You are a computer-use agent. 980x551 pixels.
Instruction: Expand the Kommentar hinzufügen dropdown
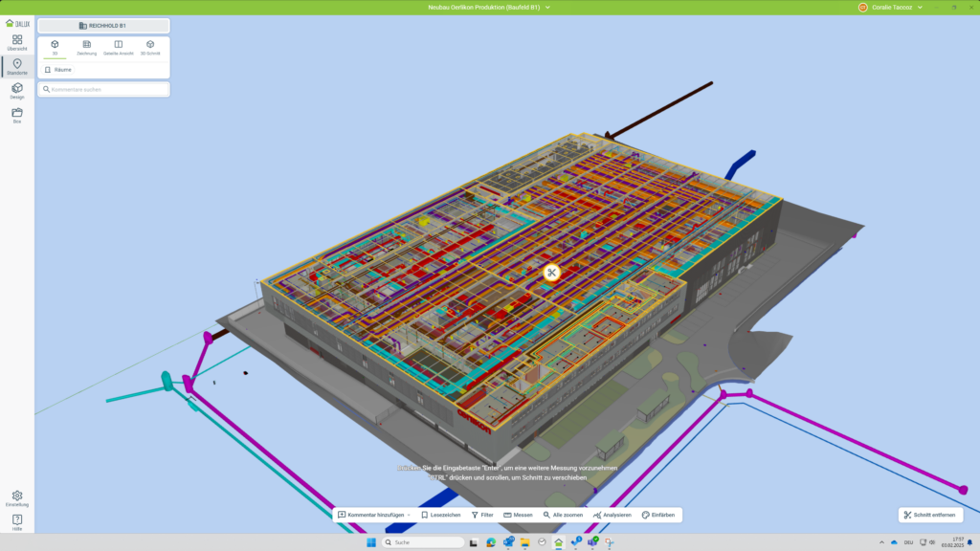410,515
